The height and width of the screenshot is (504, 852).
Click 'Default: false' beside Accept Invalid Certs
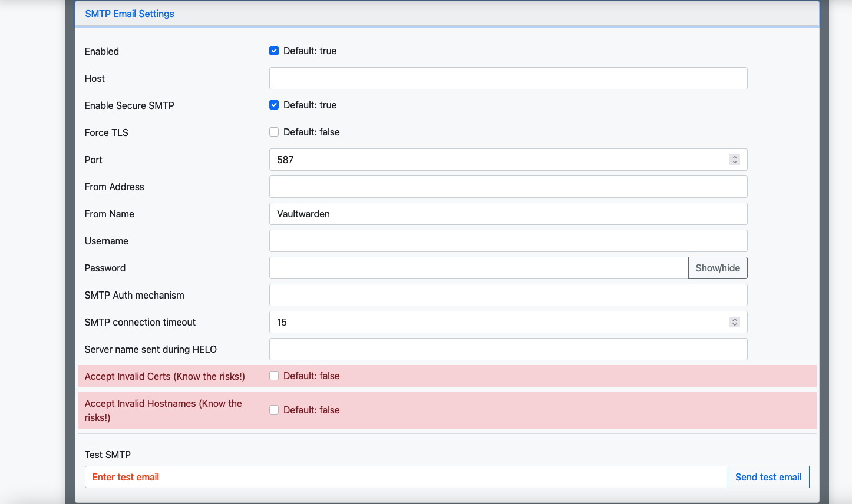(312, 376)
